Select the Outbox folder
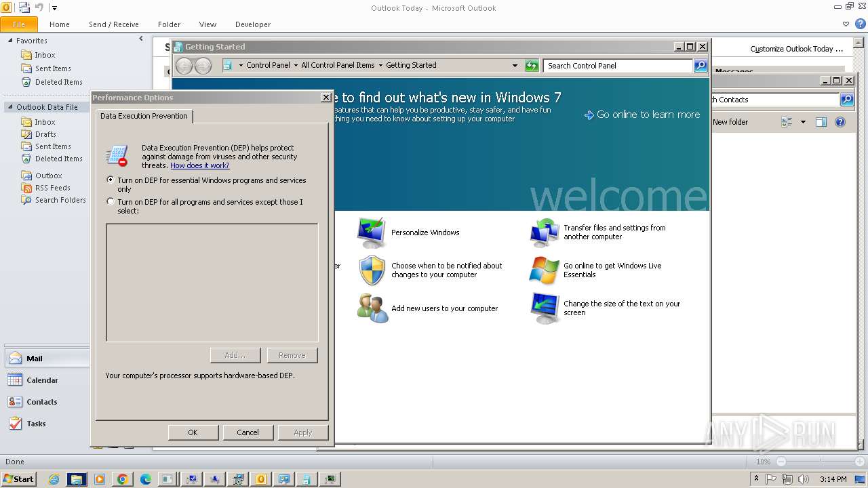The height and width of the screenshot is (488, 868). (48, 176)
